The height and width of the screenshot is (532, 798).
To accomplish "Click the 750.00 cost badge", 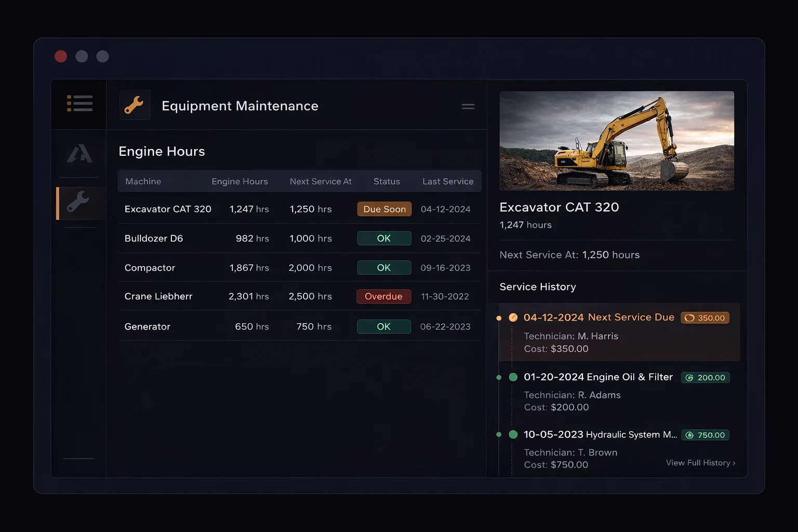I will pyautogui.click(x=705, y=435).
